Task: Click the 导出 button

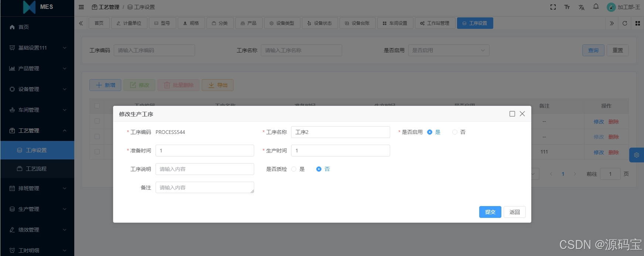Action: pyautogui.click(x=218, y=85)
